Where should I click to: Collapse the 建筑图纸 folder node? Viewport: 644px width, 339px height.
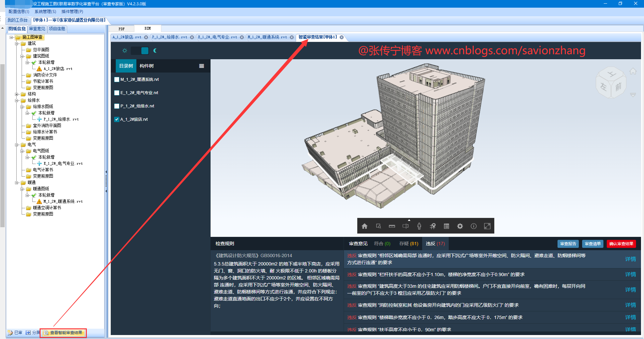[x=22, y=56]
